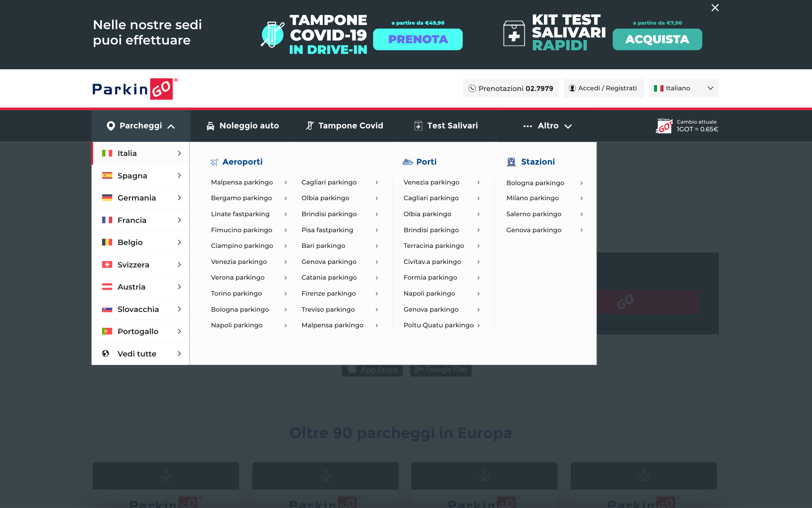Screen dimensions: 812x508
Task: Click the test kit icon on Test Salivari
Action: [x=418, y=126]
